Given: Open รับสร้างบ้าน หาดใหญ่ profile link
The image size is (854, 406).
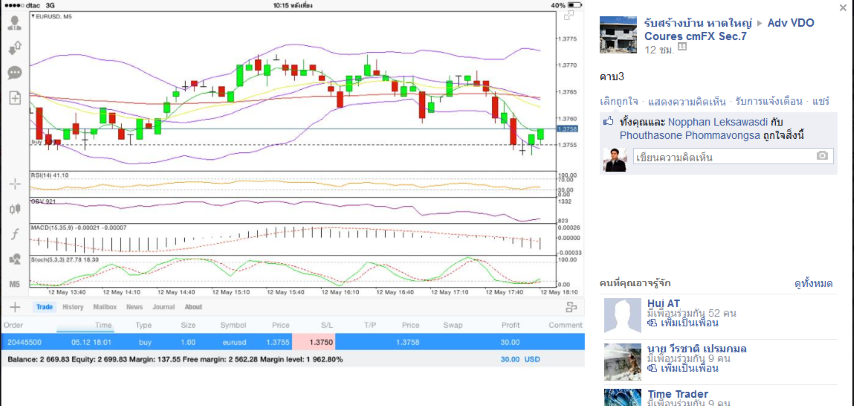Looking at the screenshot, I should [698, 23].
